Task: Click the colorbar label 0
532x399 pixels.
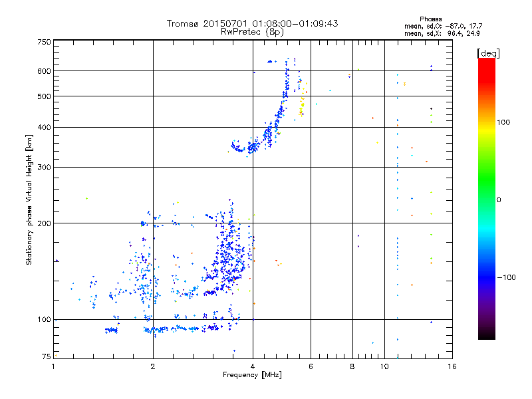Action: tap(499, 200)
